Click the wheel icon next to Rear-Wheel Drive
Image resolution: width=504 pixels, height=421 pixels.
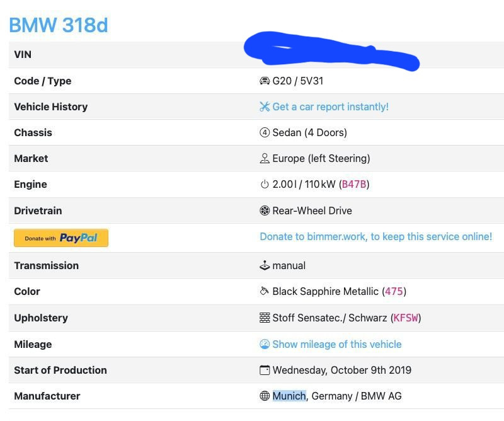264,211
